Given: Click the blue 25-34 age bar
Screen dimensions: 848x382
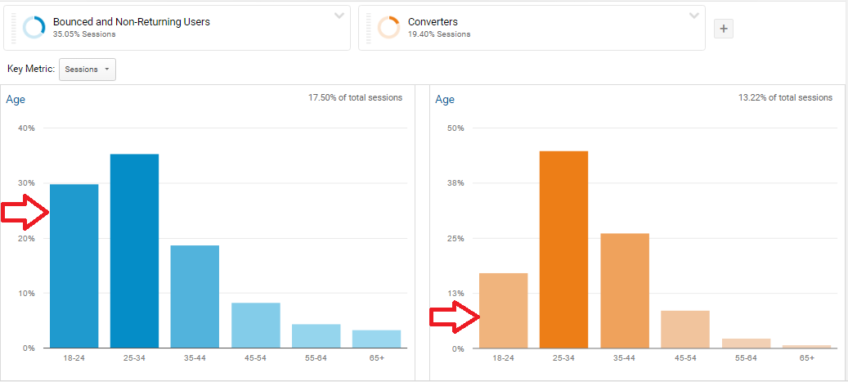Looking at the screenshot, I should click(x=134, y=251).
